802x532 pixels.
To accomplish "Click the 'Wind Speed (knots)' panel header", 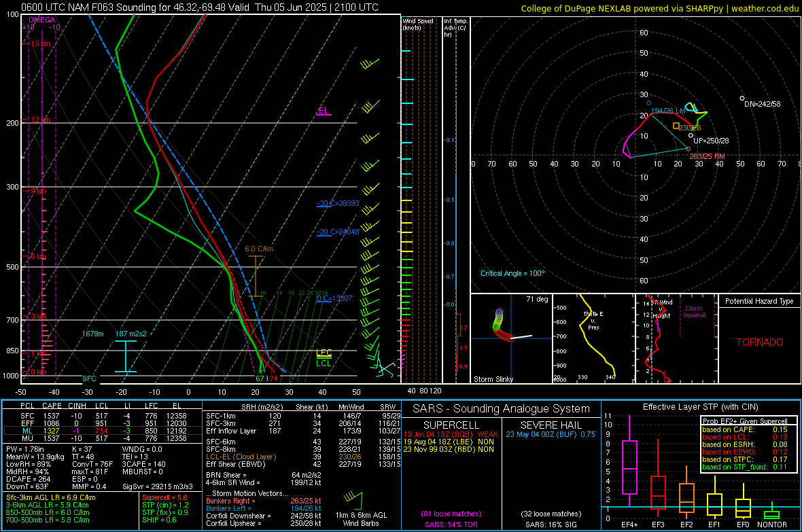I will pos(418,24).
